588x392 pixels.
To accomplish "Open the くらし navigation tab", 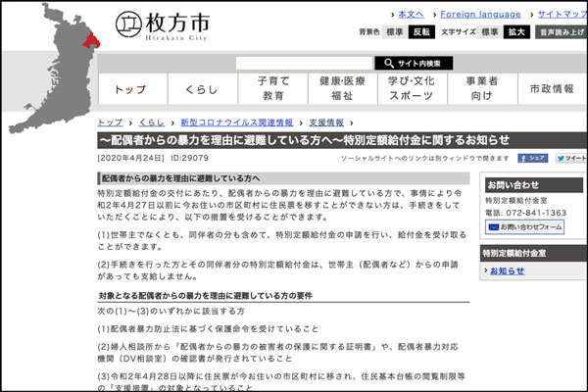I will 201,89.
